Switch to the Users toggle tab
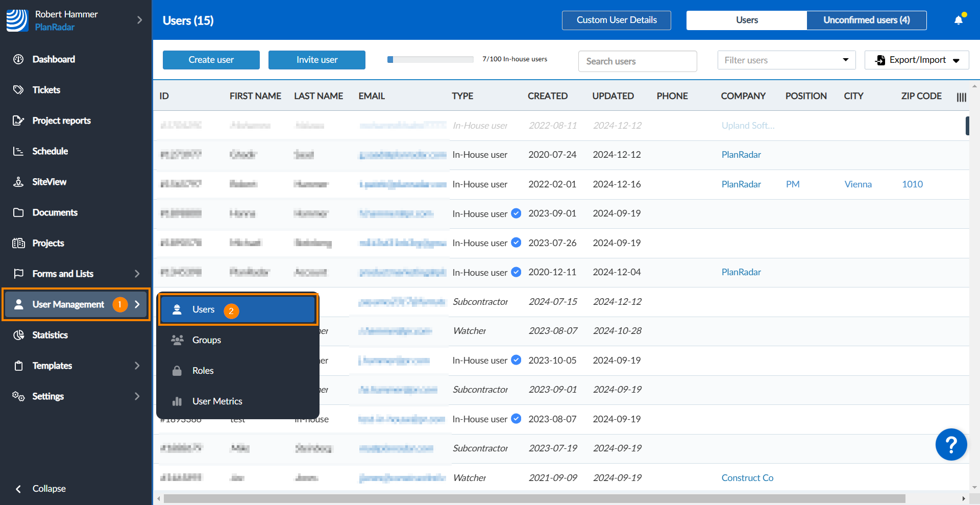The width and height of the screenshot is (980, 505). coord(746,20)
